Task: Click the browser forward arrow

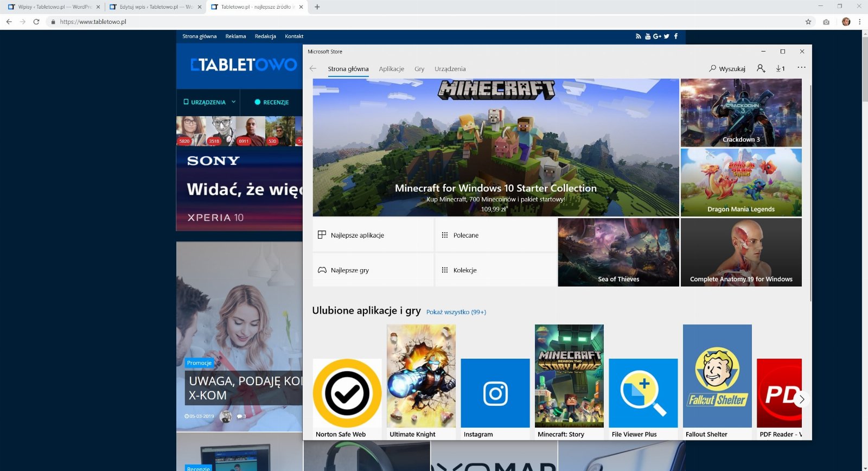Action: click(x=22, y=22)
